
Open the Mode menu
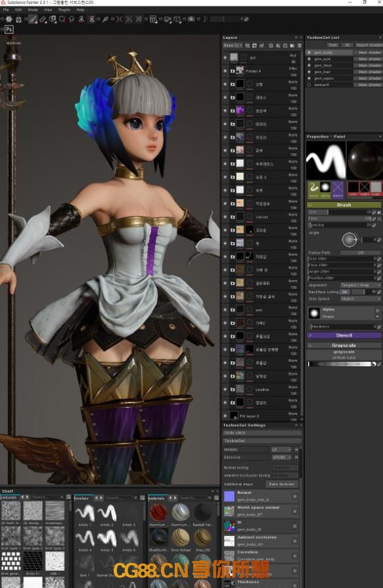(33, 10)
